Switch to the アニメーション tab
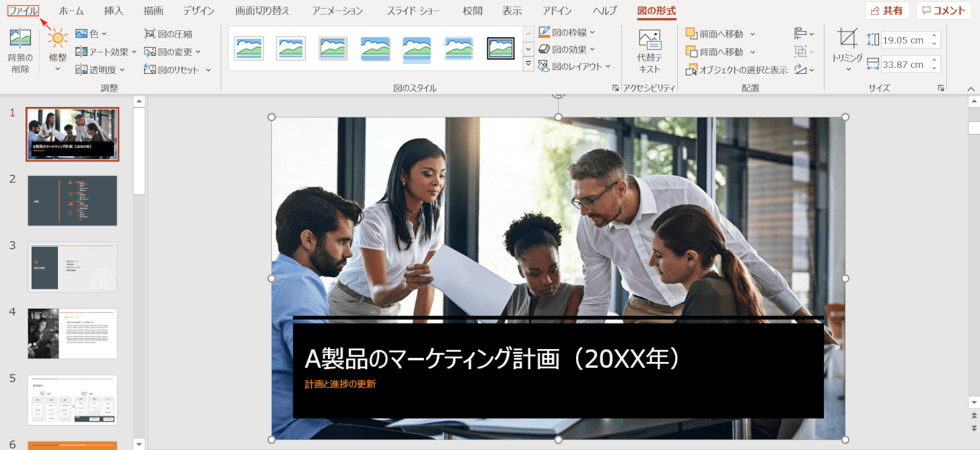Screen dimensions: 980x450 [x=337, y=11]
